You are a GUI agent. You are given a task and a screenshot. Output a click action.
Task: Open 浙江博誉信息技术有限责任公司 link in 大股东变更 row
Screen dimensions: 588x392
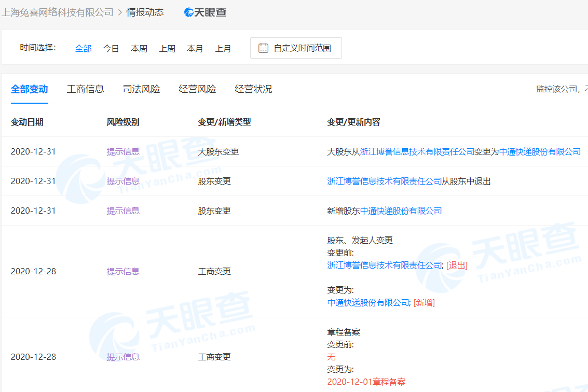pos(417,152)
